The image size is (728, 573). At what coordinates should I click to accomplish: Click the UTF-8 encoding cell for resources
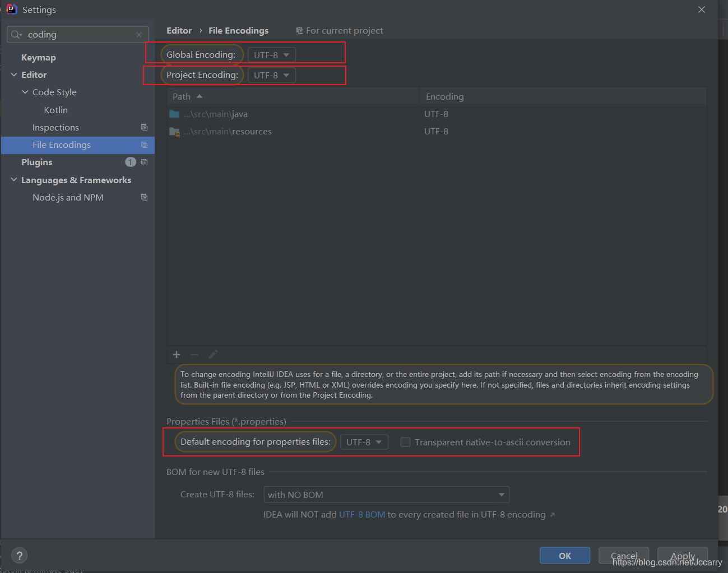436,132
